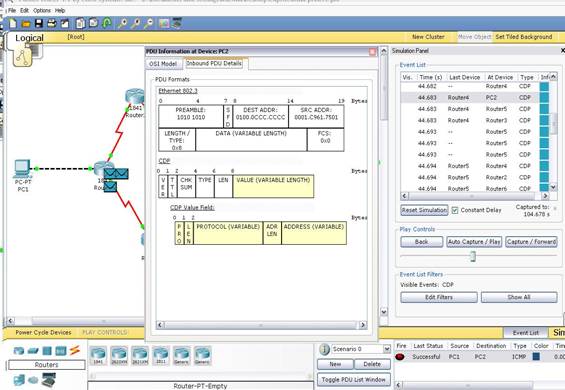Screen dimensions: 565x390
Task: Pick the 2621XM router model
Action: [140, 355]
